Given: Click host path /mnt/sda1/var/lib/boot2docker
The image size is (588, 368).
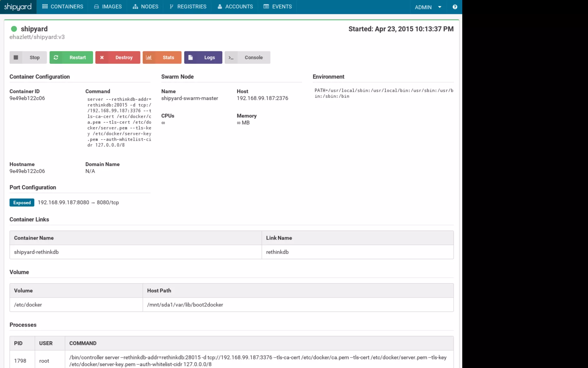Looking at the screenshot, I should point(185,305).
